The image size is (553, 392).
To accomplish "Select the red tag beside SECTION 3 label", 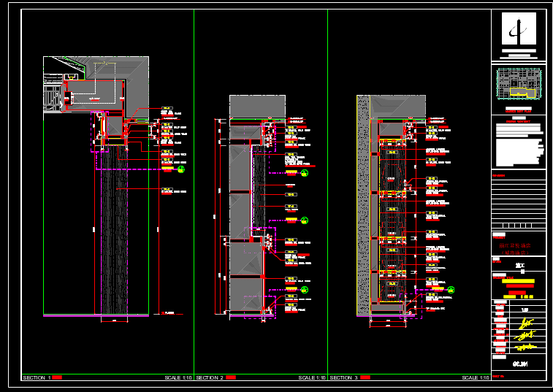I will pos(365,377).
